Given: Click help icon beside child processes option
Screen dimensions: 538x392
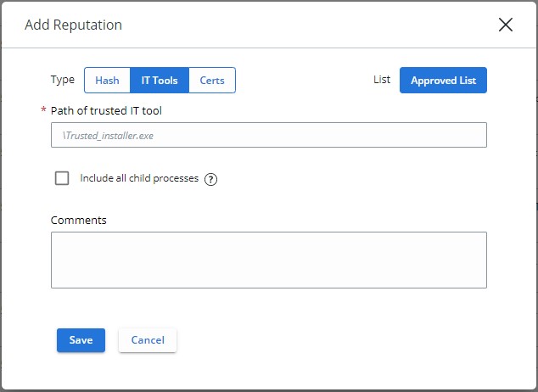Looking at the screenshot, I should click(211, 179).
